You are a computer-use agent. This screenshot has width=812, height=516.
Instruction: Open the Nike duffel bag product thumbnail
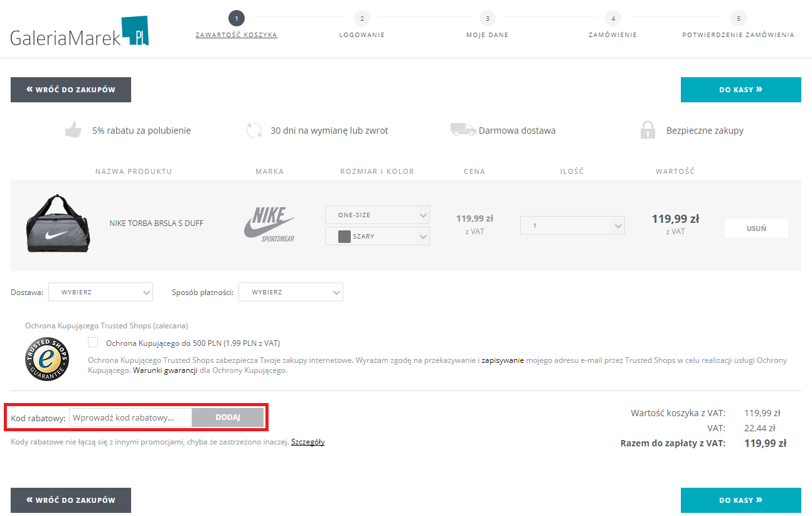(x=57, y=223)
